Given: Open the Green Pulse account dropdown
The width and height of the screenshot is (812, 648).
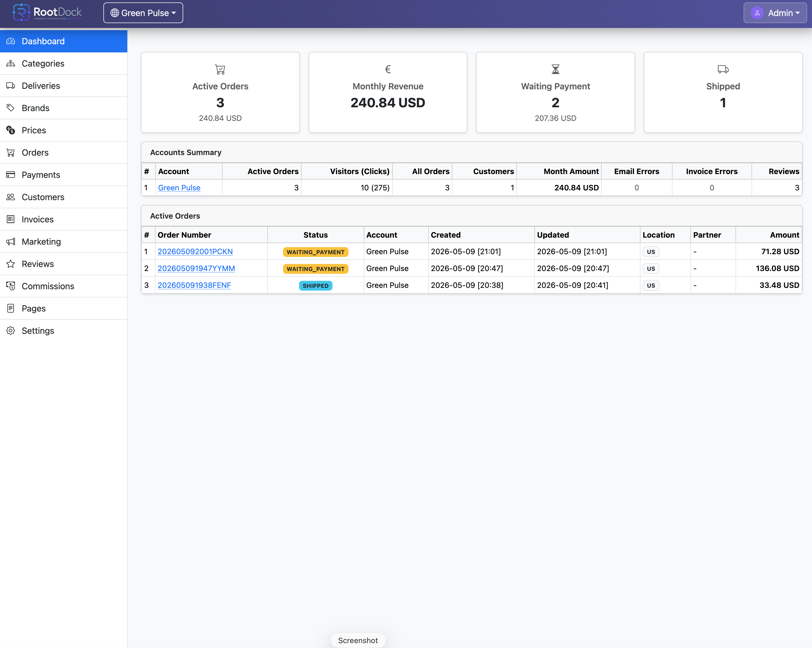Looking at the screenshot, I should click(143, 13).
